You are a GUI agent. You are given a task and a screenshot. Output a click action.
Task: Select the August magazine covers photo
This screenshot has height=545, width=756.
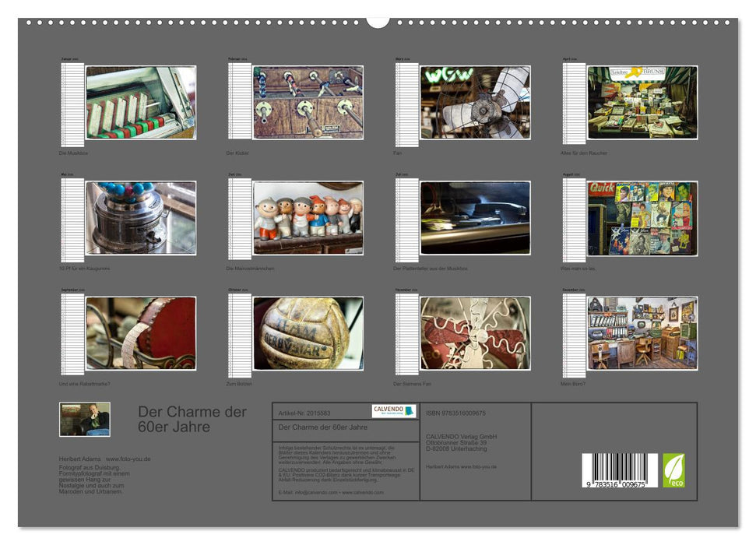point(642,218)
